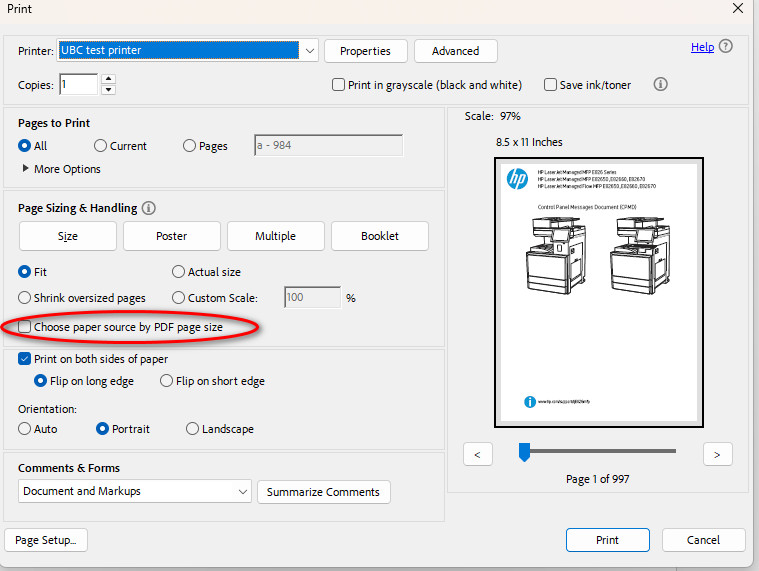
Task: Cancel the print dialog
Action: coord(703,540)
